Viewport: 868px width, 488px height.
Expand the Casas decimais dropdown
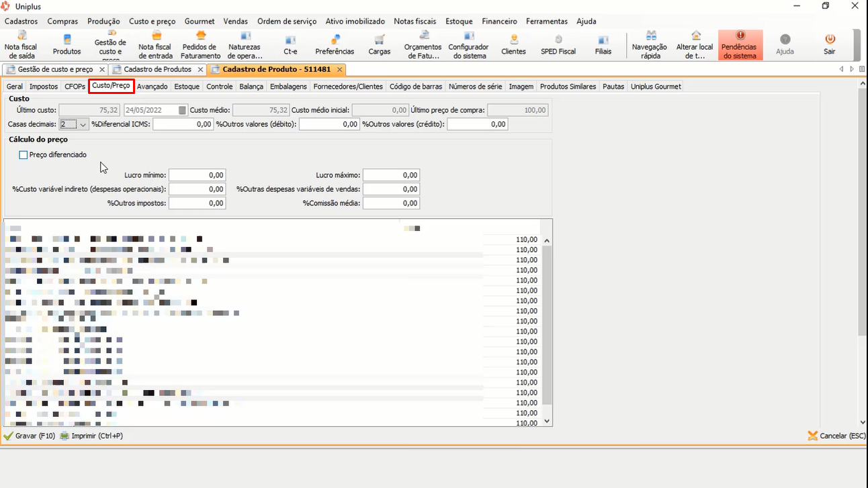tap(83, 124)
